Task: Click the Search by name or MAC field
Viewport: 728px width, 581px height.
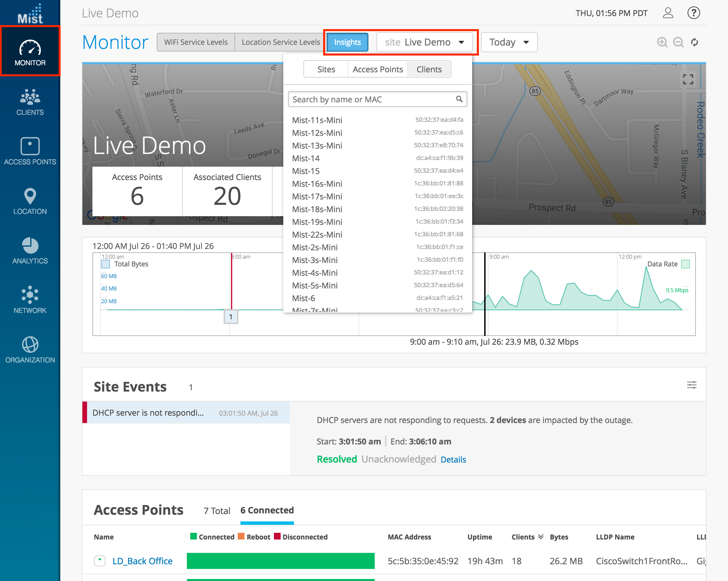Action: 371,99
